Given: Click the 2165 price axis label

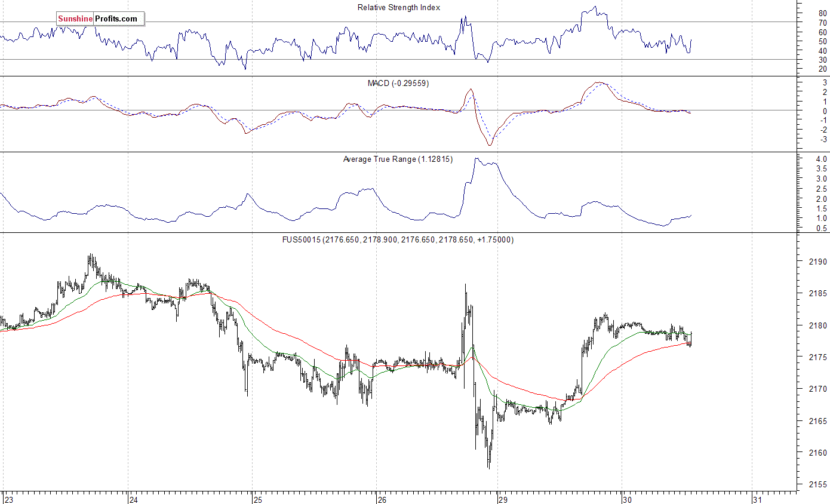Looking at the screenshot, I should pyautogui.click(x=817, y=420).
